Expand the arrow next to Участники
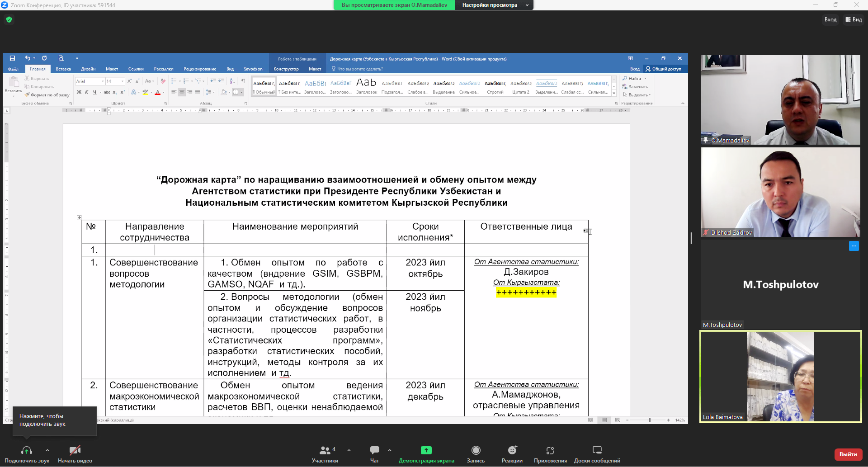868x467 pixels. (349, 450)
